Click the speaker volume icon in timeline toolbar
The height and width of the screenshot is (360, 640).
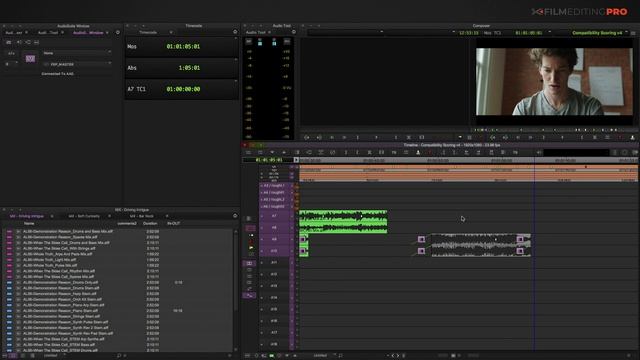pyautogui.click(x=539, y=152)
